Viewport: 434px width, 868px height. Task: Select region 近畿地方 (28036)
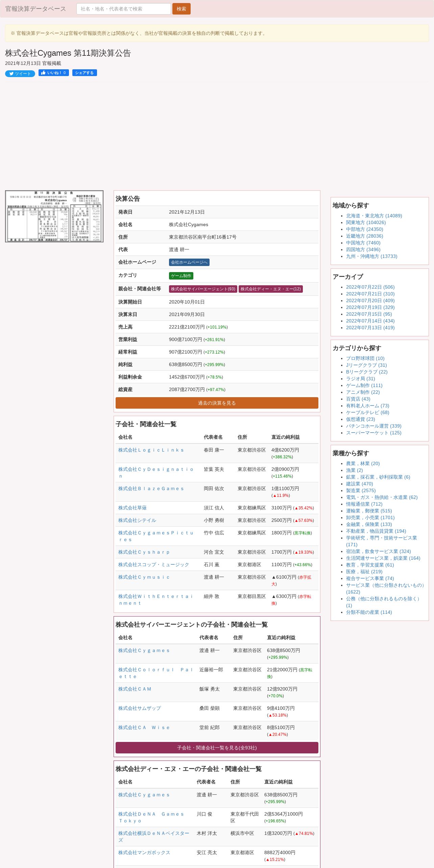click(364, 236)
